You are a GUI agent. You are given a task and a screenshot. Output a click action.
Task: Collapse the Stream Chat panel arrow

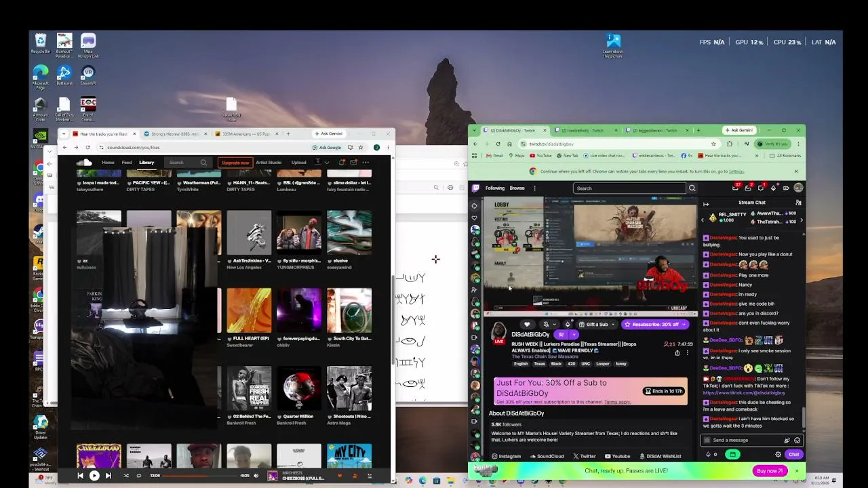[706, 203]
